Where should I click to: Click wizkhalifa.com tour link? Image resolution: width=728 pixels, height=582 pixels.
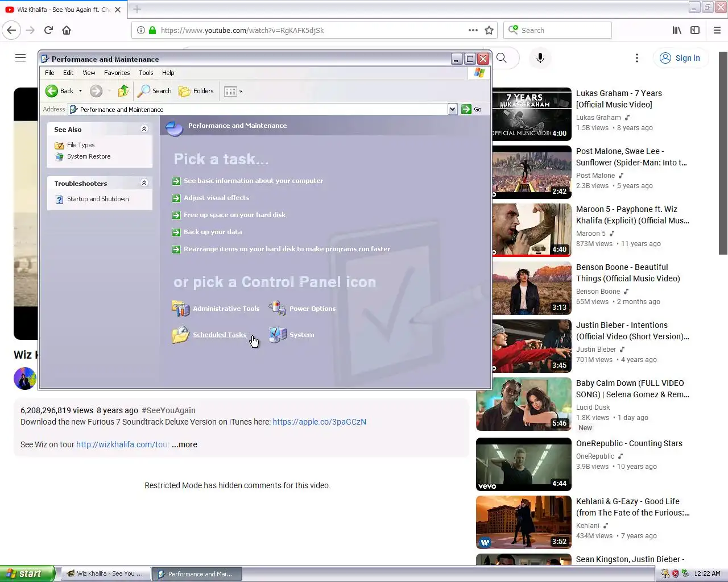[x=123, y=444]
